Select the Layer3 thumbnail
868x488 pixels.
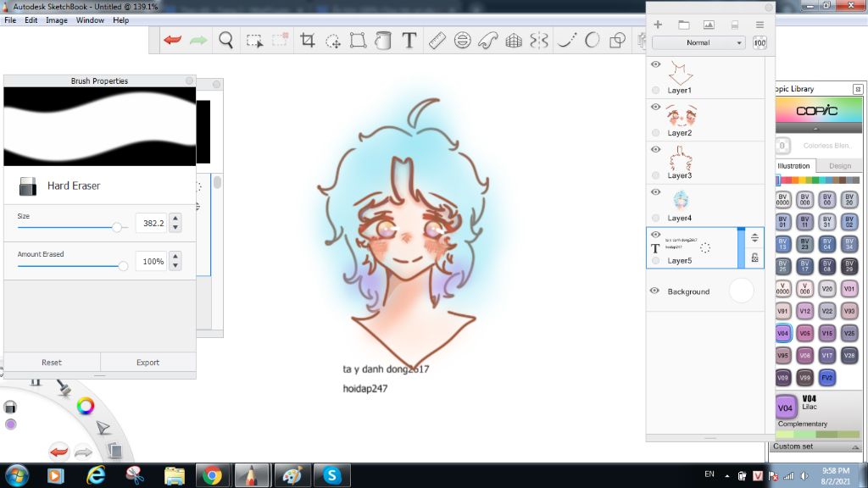(681, 158)
